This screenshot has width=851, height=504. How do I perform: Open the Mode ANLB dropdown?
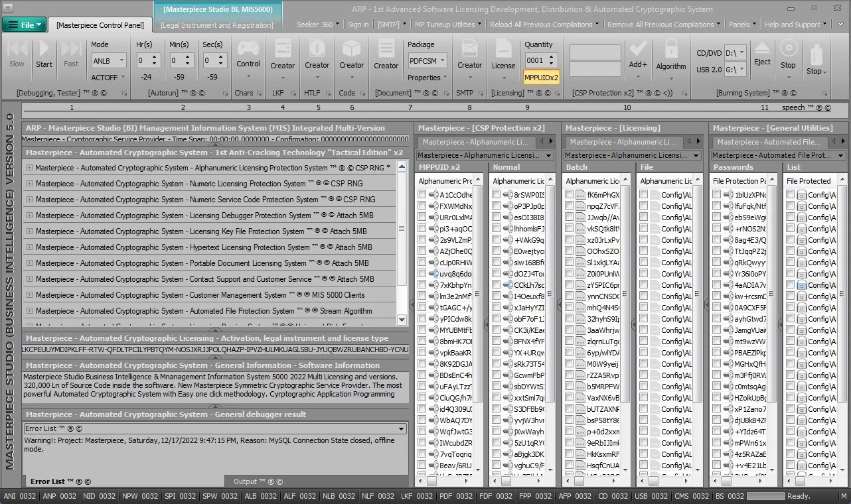tap(108, 60)
